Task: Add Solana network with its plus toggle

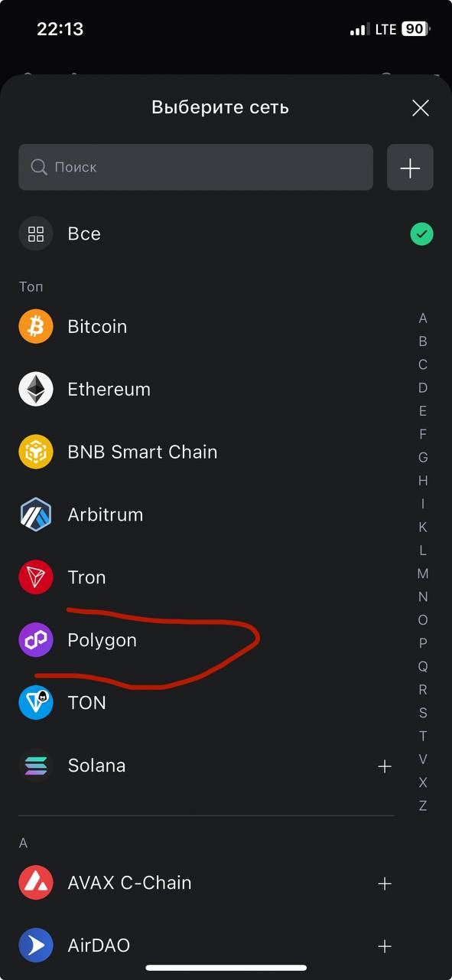Action: tap(385, 766)
